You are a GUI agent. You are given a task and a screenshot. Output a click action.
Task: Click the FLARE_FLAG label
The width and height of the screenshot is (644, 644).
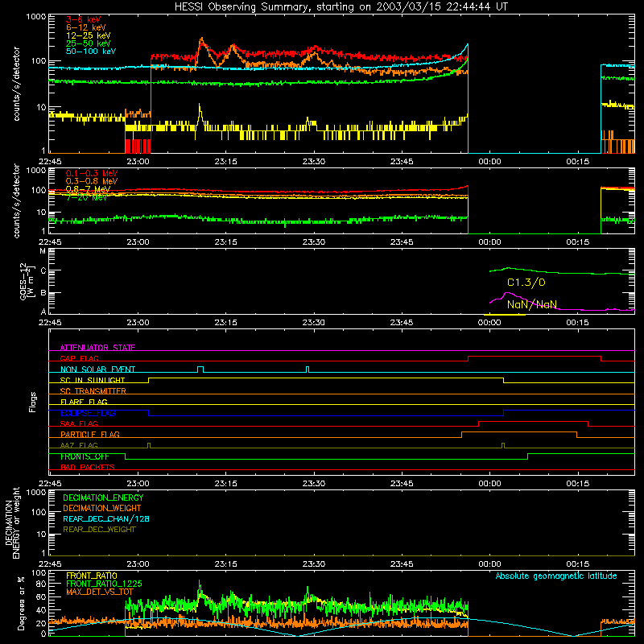tap(84, 402)
